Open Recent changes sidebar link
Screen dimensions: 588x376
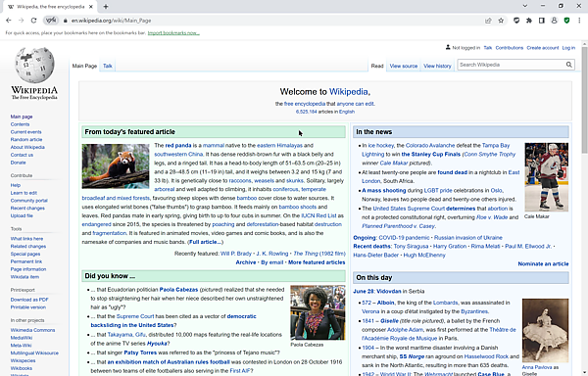point(27,209)
